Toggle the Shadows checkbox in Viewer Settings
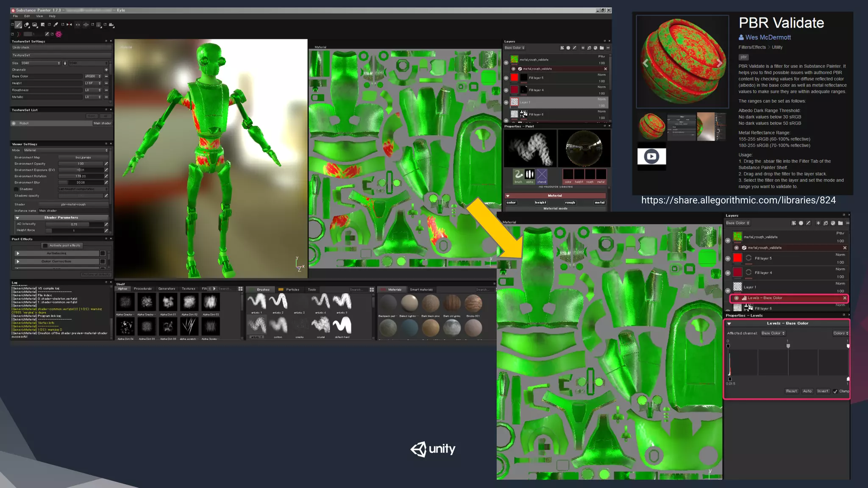 pos(17,189)
